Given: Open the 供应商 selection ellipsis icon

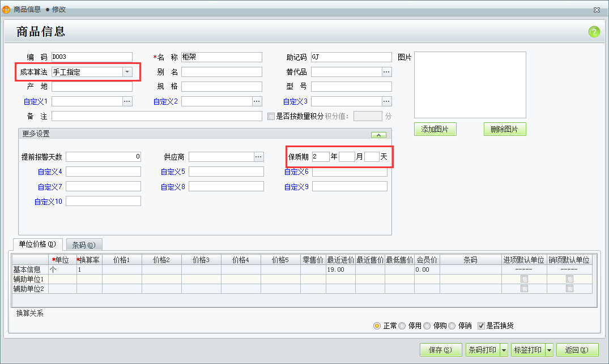Looking at the screenshot, I should pos(258,156).
